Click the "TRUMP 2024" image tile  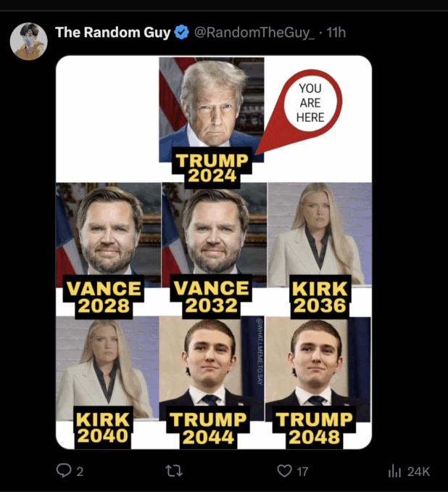point(211,116)
